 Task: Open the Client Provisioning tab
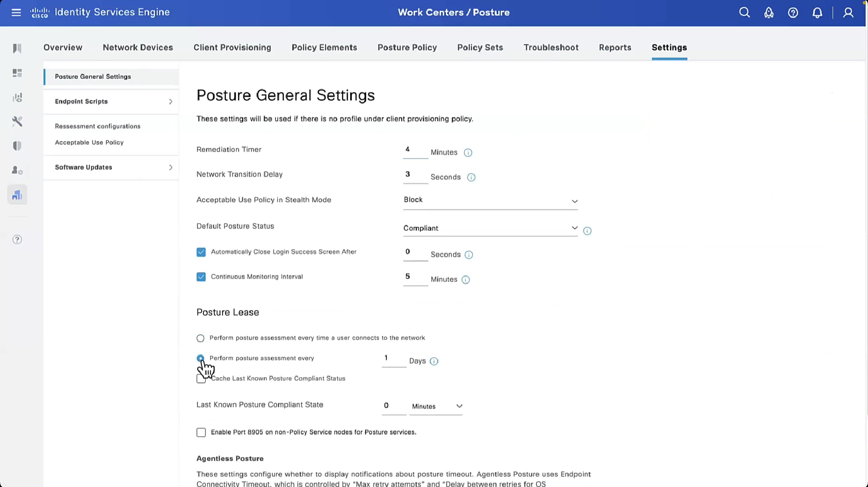232,47
